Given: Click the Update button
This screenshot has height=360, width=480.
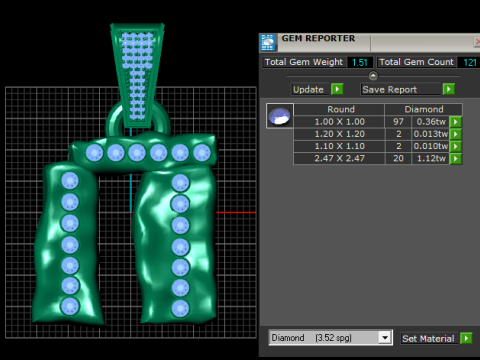Looking at the screenshot, I should pyautogui.click(x=310, y=89).
